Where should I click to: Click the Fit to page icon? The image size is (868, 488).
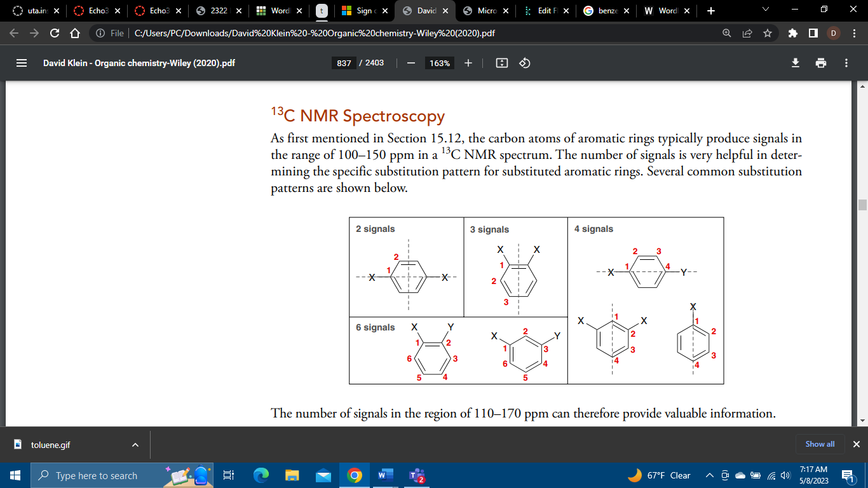click(x=502, y=63)
